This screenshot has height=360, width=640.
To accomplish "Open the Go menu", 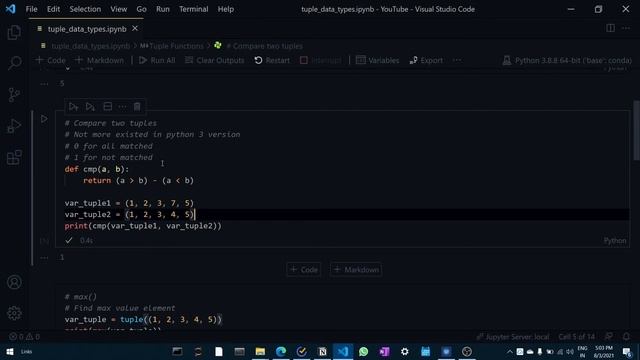I will coord(141,9).
